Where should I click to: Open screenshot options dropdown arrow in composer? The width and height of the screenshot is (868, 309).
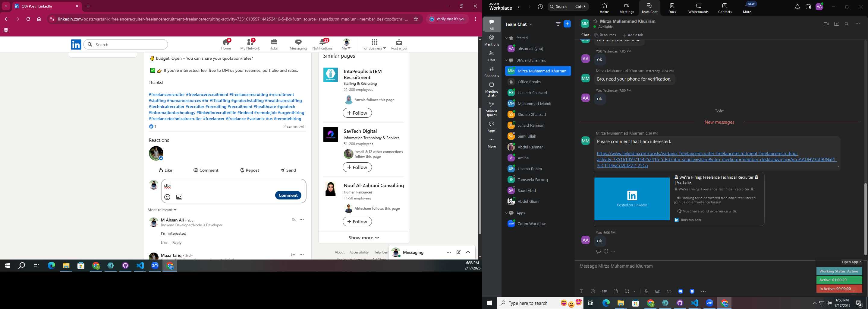coord(634,291)
